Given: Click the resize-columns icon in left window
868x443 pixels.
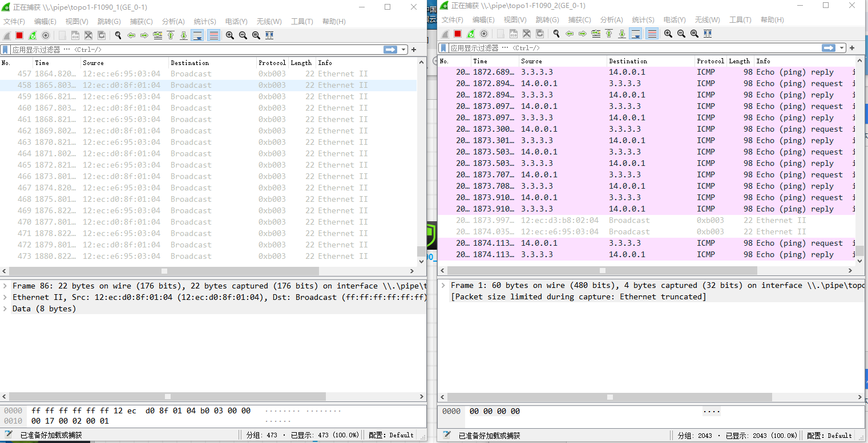Looking at the screenshot, I should (269, 35).
